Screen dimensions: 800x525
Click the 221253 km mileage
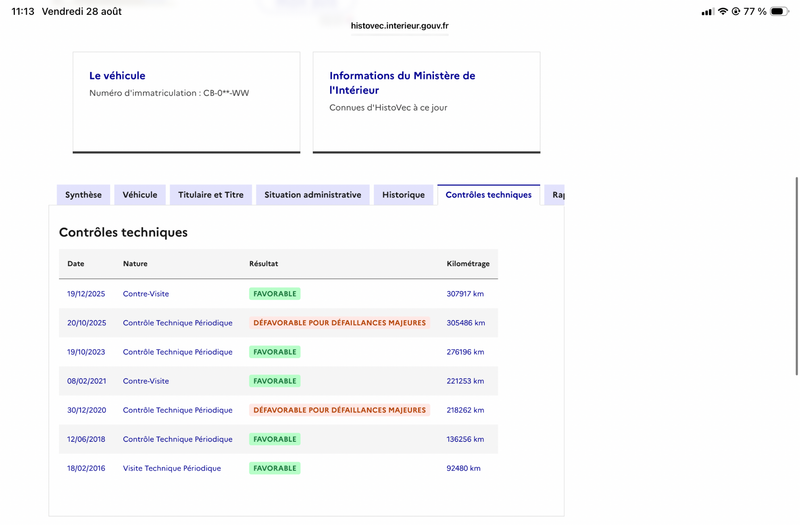[465, 381]
